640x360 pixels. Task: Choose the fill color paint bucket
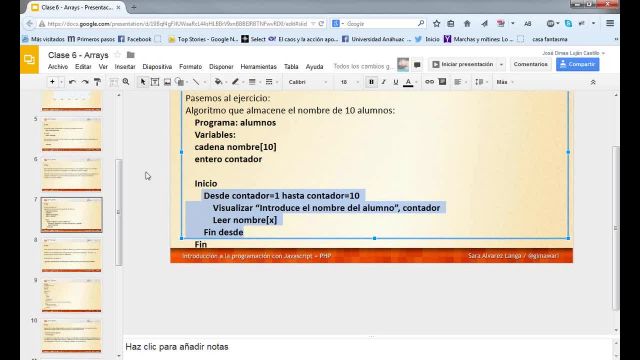point(218,82)
